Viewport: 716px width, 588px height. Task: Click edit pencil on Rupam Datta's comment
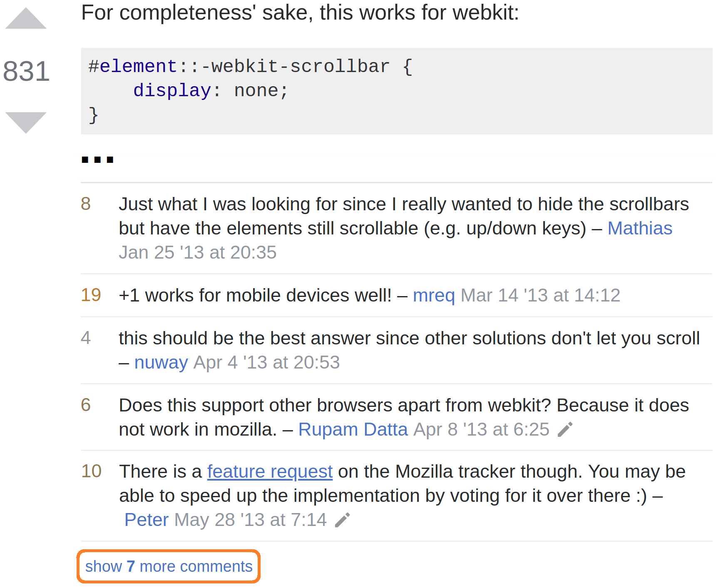(565, 429)
